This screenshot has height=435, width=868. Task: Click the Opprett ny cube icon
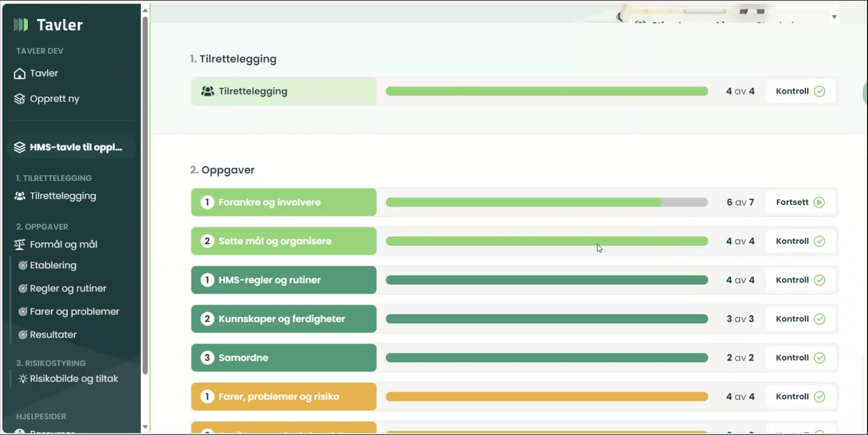(19, 99)
